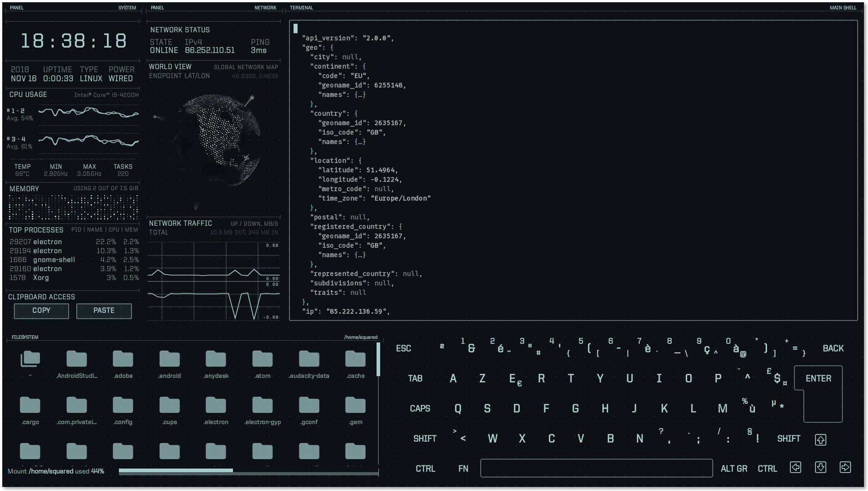Select first electron process row 29207
868x491 pixels.
click(x=74, y=242)
